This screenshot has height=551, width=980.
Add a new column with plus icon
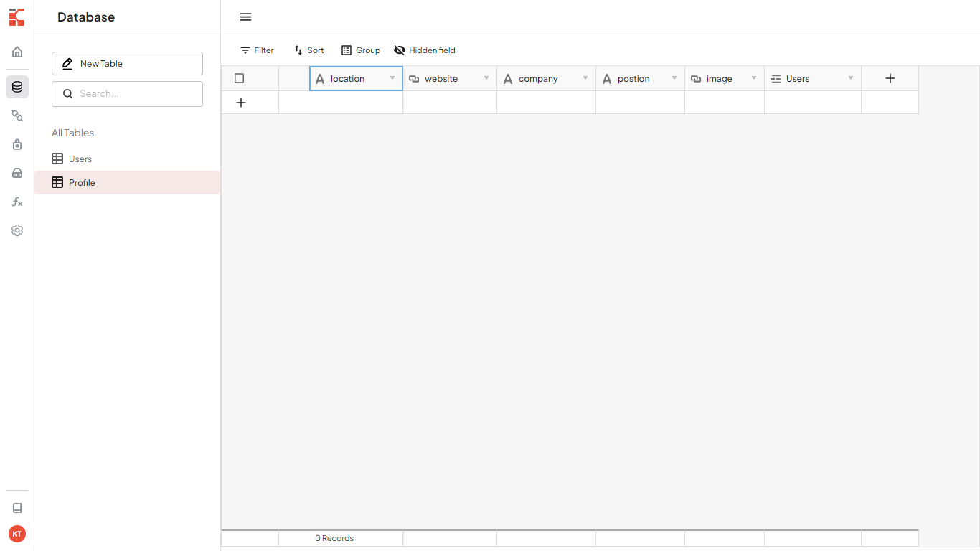pyautogui.click(x=890, y=78)
